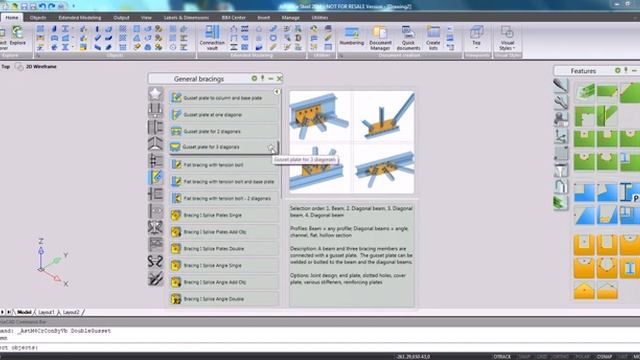The image size is (640, 360).
Task: Select Gusset plate for 2 diagonals
Action: point(224,131)
